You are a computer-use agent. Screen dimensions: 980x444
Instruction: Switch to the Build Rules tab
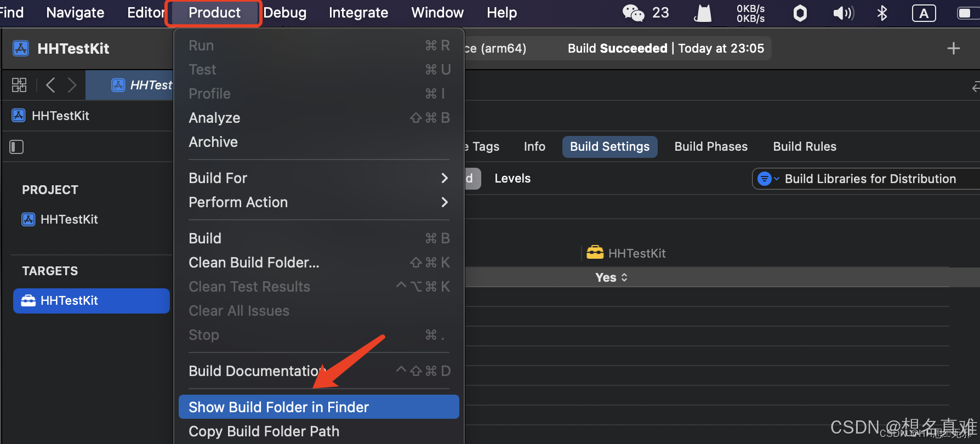(805, 146)
